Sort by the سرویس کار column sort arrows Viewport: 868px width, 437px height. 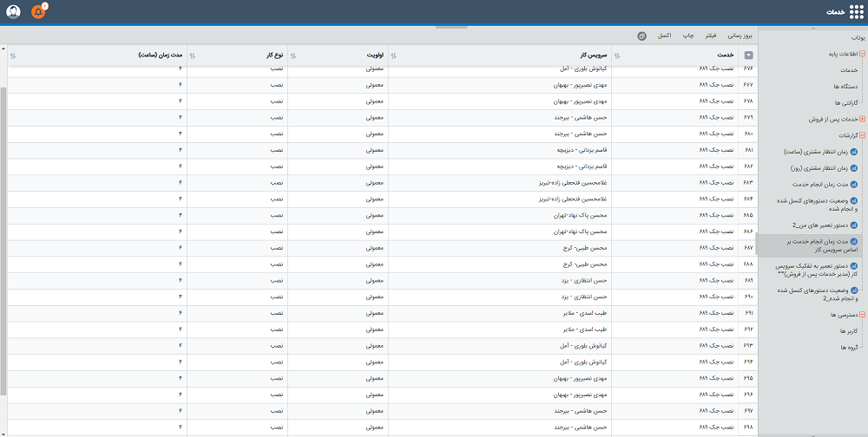[393, 55]
